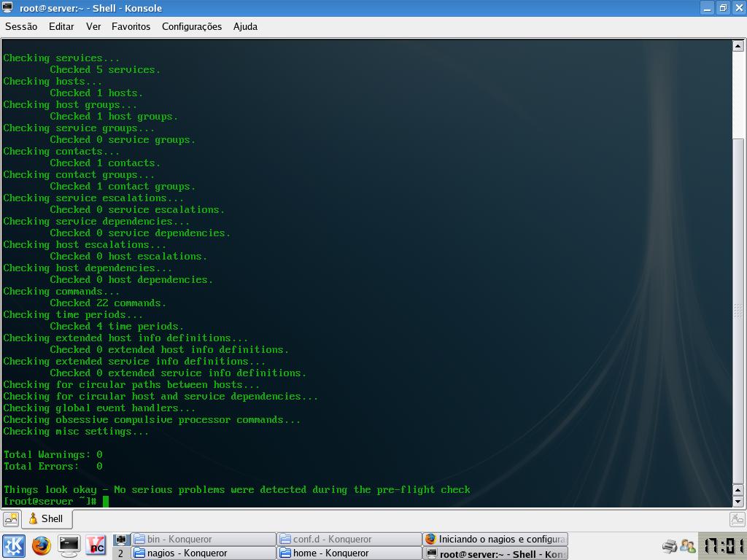Screen dimensions: 747x560
Task: Select the Shell session tab
Action: click(x=47, y=519)
